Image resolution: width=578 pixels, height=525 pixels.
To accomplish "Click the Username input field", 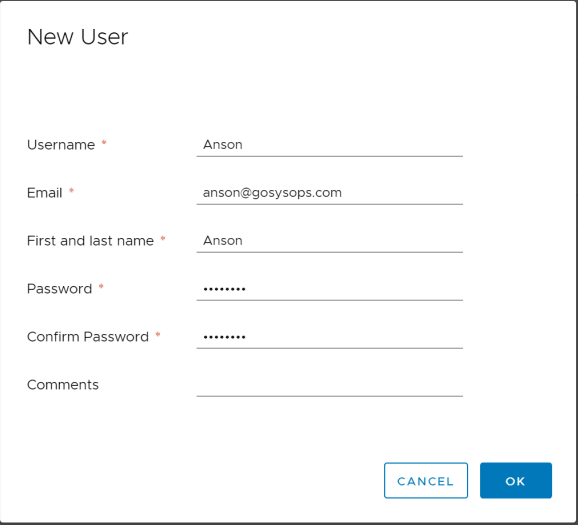I will [330, 145].
